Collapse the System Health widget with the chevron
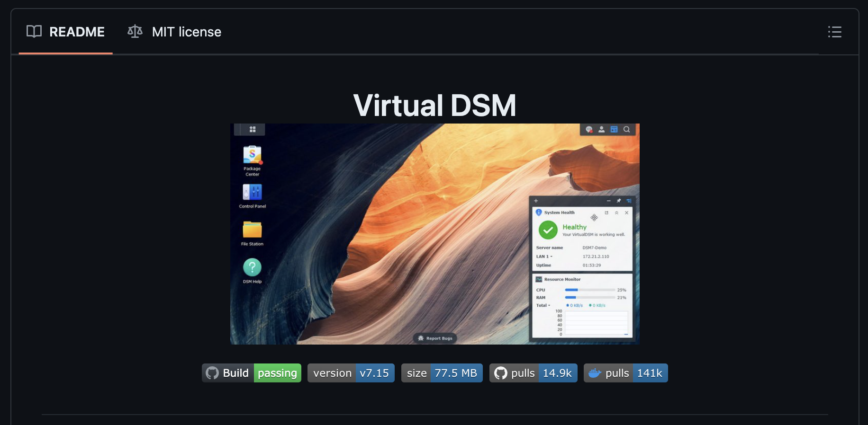The image size is (868, 425). (x=616, y=212)
